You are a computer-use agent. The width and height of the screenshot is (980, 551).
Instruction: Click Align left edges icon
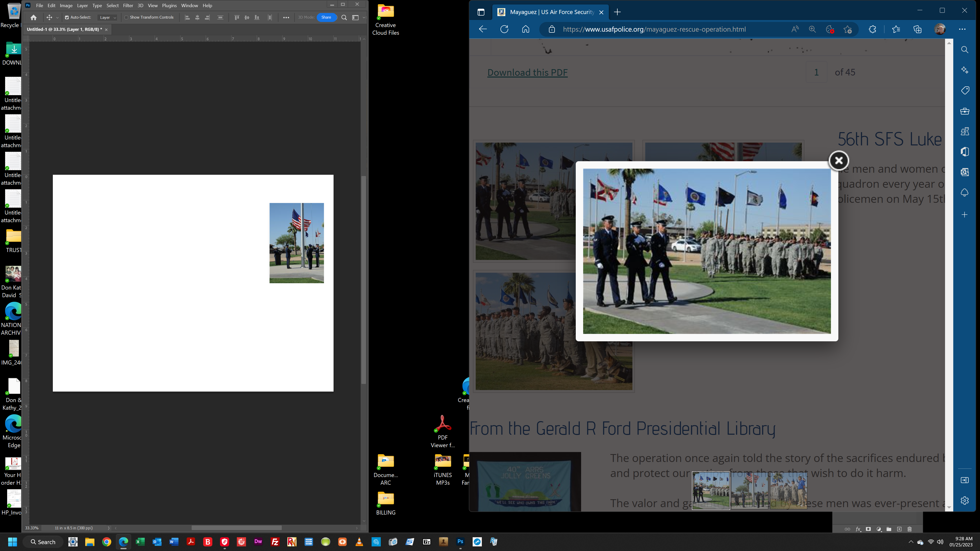coord(187,18)
